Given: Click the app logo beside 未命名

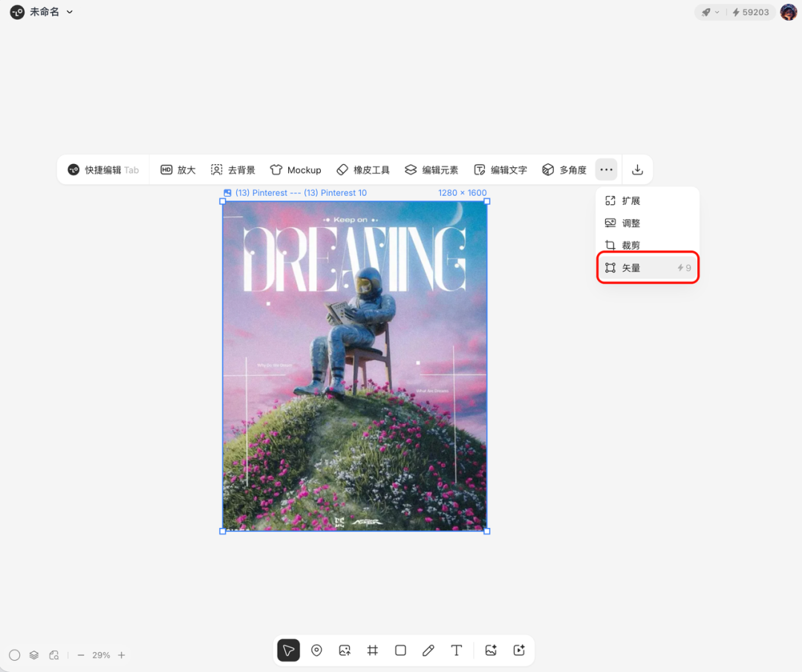Looking at the screenshot, I should 17,12.
